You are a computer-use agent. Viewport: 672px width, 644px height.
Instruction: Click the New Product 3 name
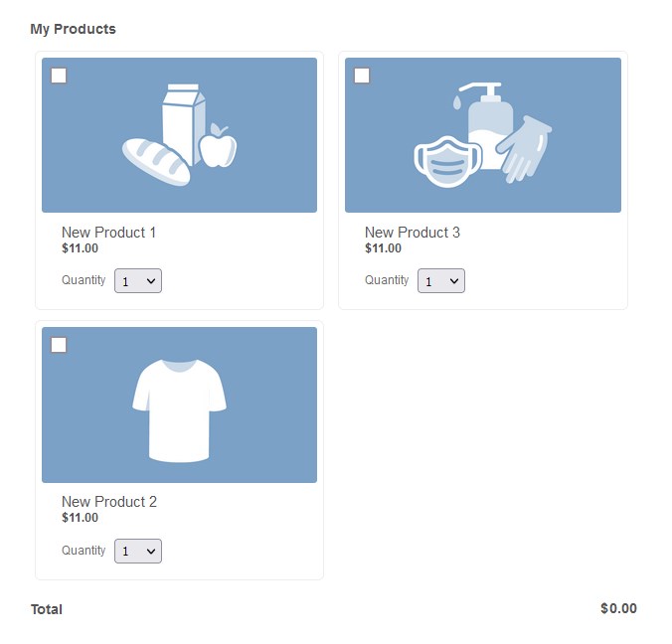pyautogui.click(x=412, y=233)
